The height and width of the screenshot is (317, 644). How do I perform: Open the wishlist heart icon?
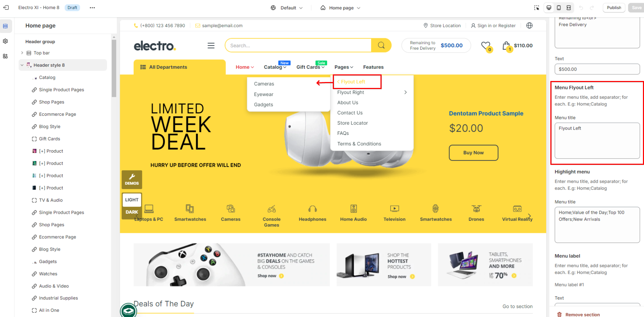486,46
